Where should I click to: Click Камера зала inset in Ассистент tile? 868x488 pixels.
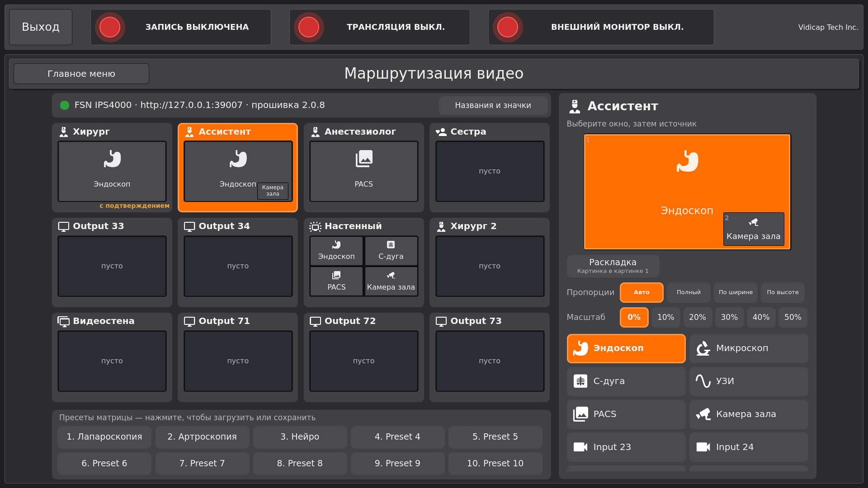(x=273, y=191)
